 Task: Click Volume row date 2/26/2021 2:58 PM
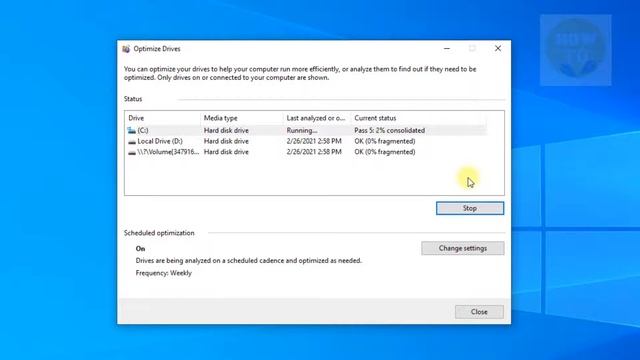click(x=314, y=152)
